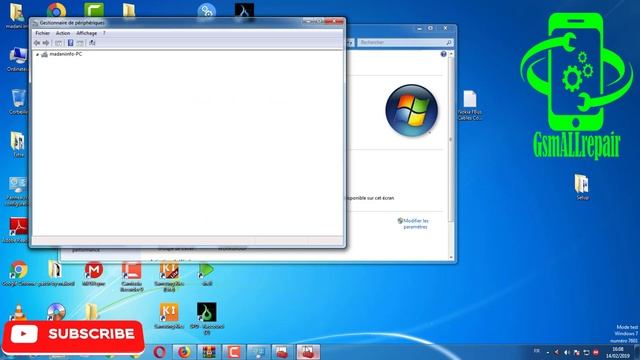Click the System window vertical scrollbar

tap(451, 139)
